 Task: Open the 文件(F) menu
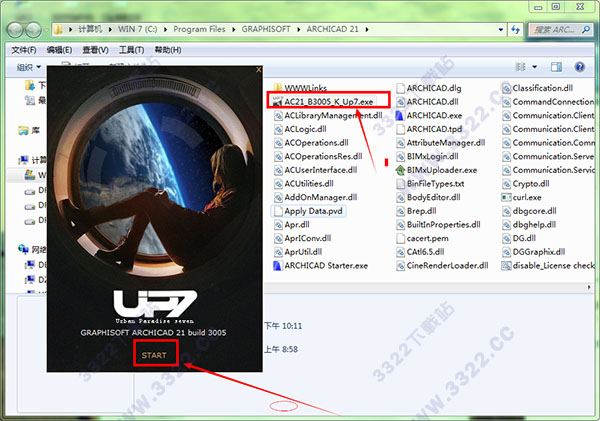(24, 50)
